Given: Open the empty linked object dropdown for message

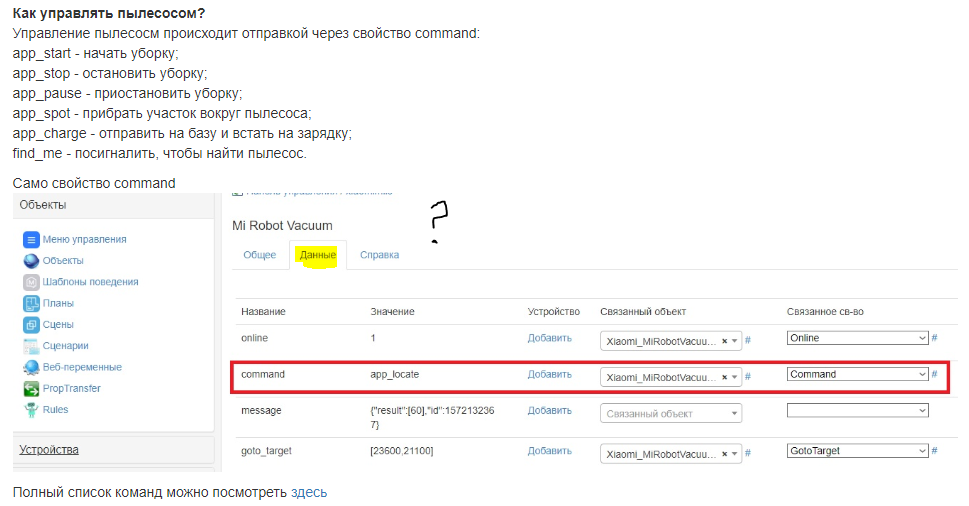Looking at the screenshot, I should (672, 413).
